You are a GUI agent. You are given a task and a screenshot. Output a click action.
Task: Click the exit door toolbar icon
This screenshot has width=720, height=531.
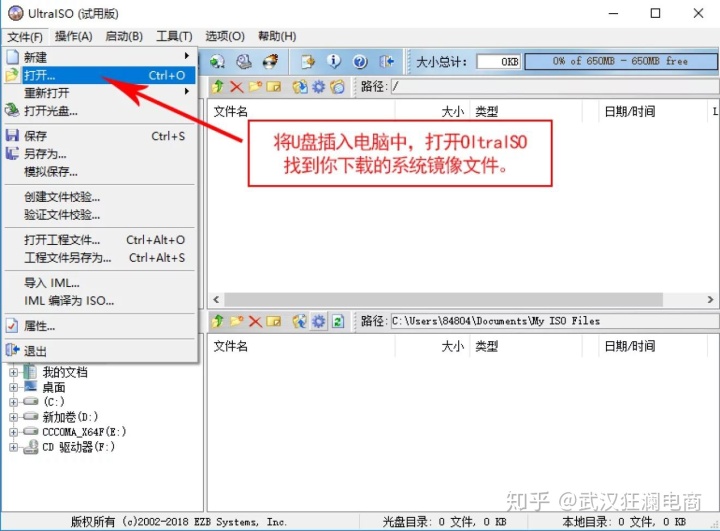point(387,61)
